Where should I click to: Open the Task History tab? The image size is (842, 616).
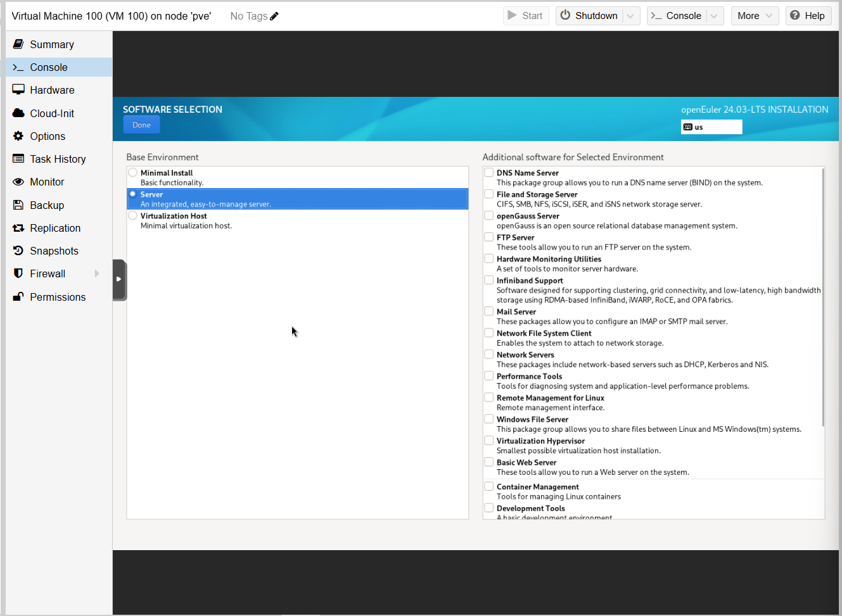pyautogui.click(x=58, y=159)
